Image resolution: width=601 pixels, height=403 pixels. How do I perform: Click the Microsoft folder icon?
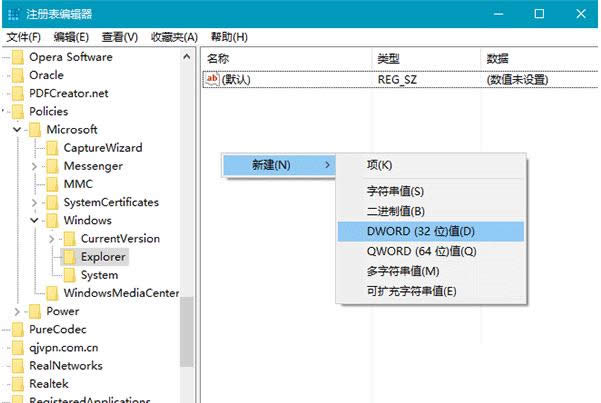[x=35, y=130]
